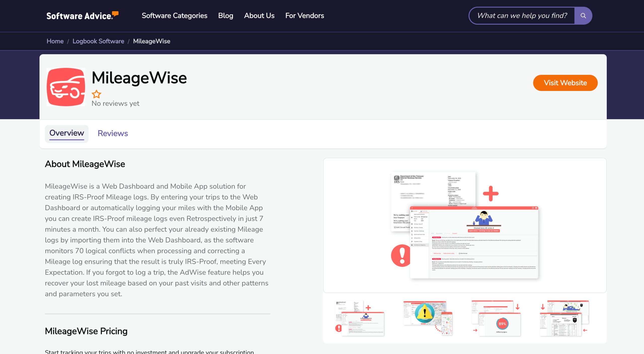This screenshot has width=644, height=354.
Task: Click the Visit Website button
Action: 565,83
